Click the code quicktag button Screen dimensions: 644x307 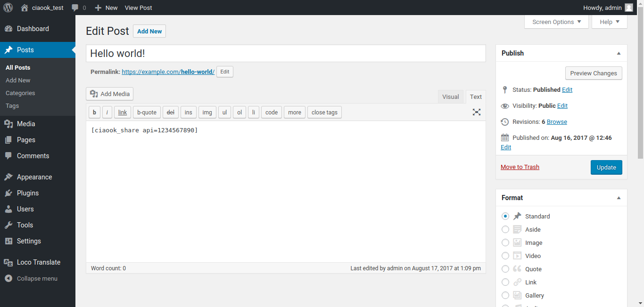tap(272, 112)
